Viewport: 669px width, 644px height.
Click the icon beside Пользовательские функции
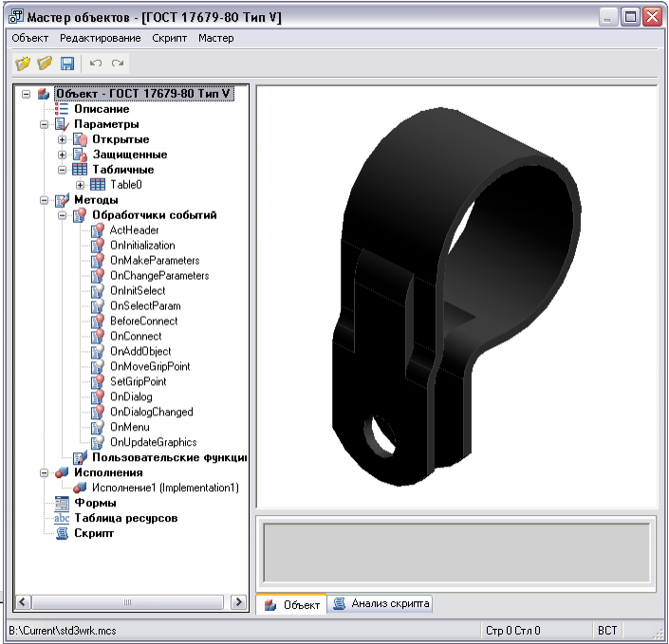pyautogui.click(x=80, y=457)
